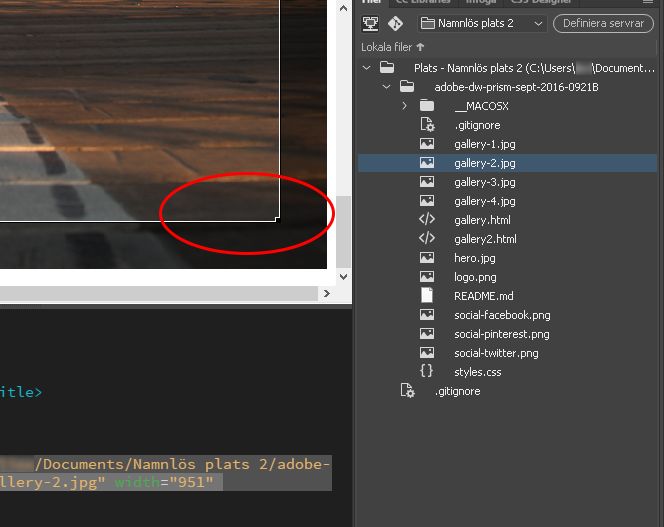Click the adobe-dw-prism-sept-2016-0921B folder icon
664x527 pixels.
point(407,87)
